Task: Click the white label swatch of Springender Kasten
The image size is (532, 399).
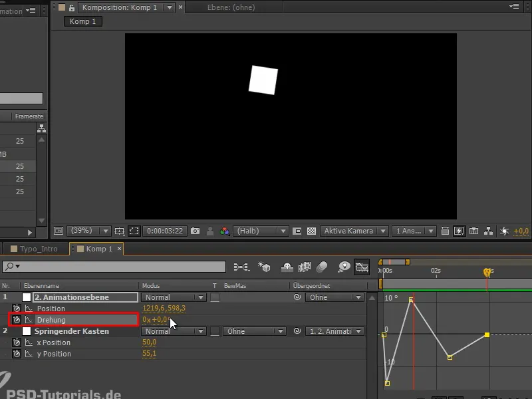Action: click(x=27, y=331)
